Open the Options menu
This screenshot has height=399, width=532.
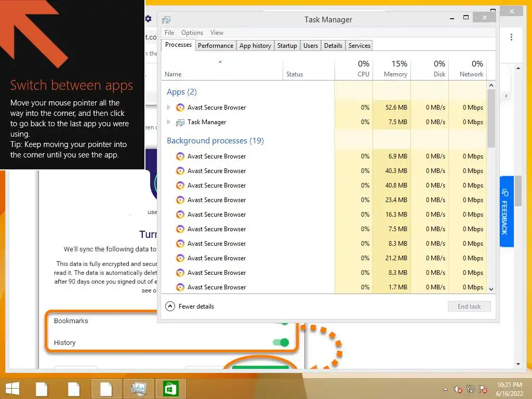tap(192, 33)
